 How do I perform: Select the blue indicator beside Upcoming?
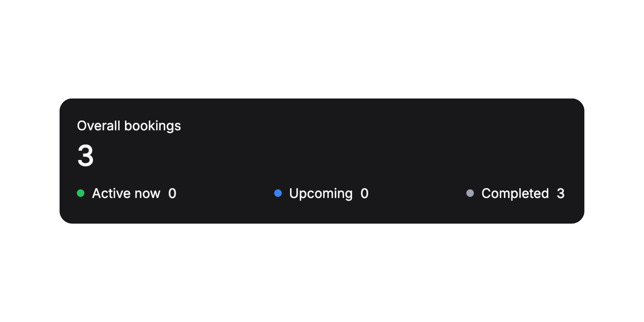click(x=278, y=193)
